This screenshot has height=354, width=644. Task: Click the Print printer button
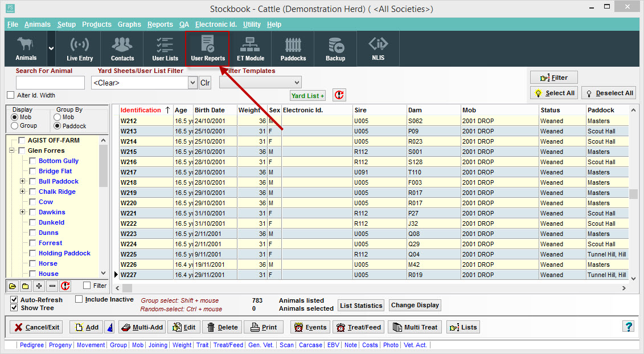[263, 327]
